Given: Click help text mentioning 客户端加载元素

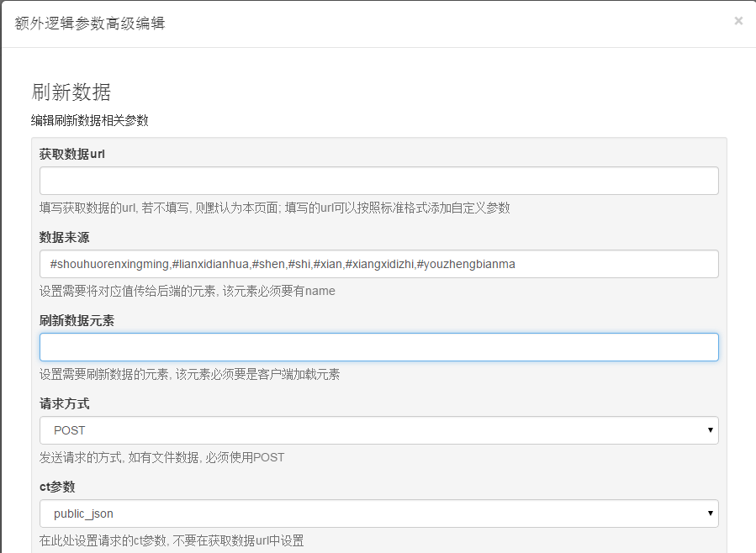Looking at the screenshot, I should point(189,374).
